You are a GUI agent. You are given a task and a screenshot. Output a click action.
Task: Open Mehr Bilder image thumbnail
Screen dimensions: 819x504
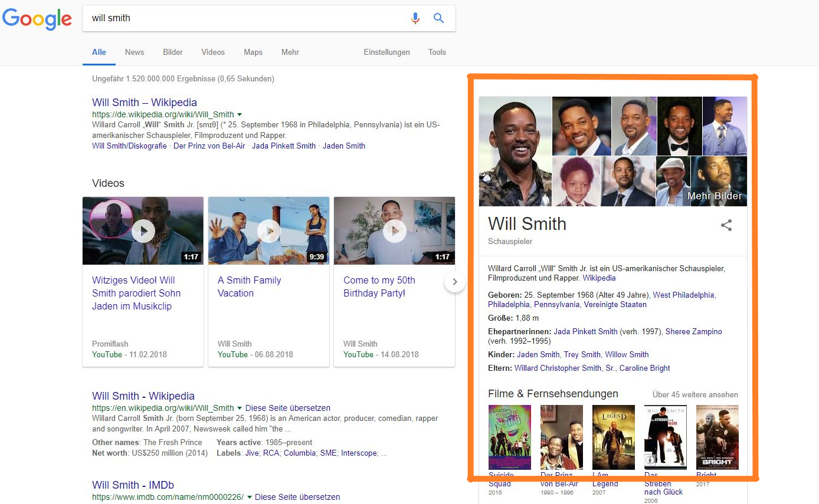coord(719,181)
